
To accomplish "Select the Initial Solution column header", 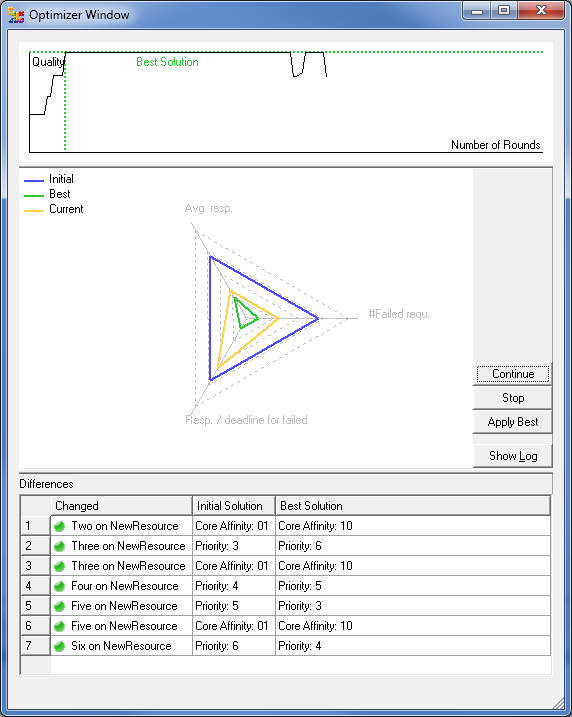I will pyautogui.click(x=234, y=506).
